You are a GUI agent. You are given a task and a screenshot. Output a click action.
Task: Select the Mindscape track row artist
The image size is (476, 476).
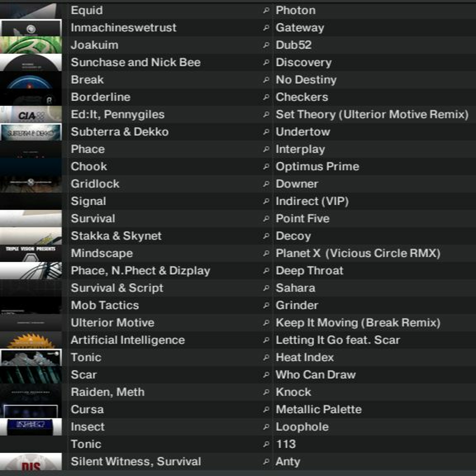tap(102, 253)
